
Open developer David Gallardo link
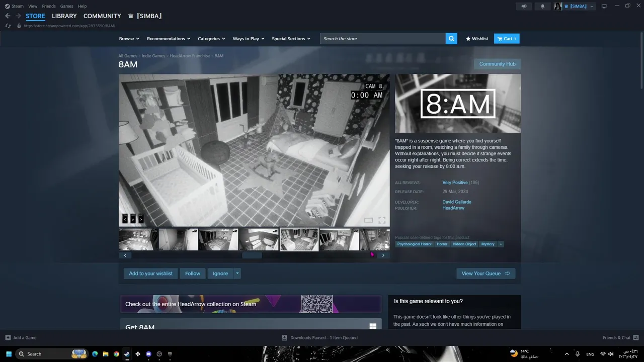click(x=457, y=202)
